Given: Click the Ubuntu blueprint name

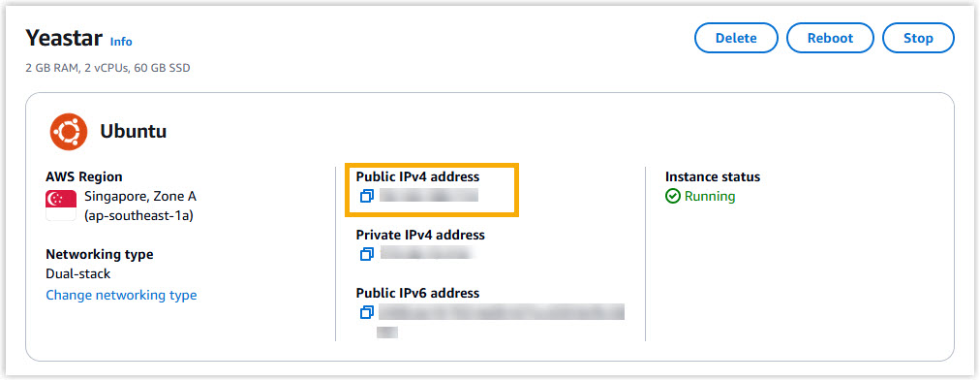Looking at the screenshot, I should coord(133,132).
